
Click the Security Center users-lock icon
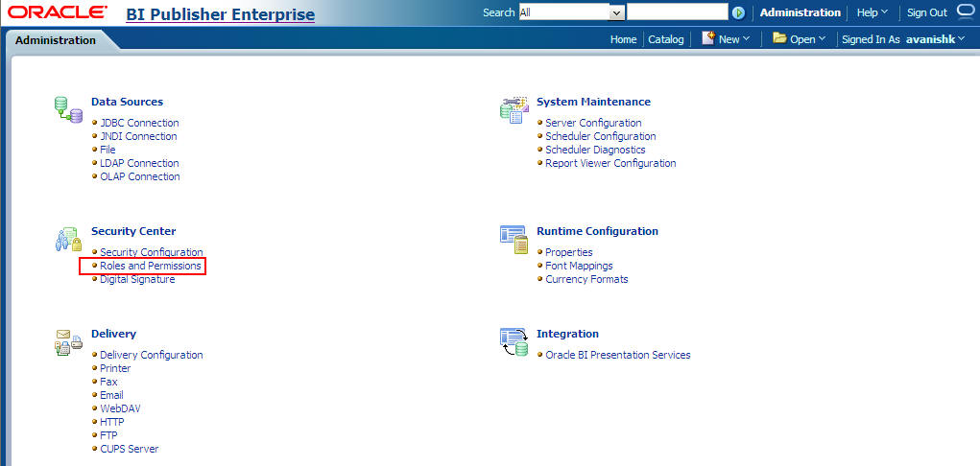pyautogui.click(x=68, y=240)
